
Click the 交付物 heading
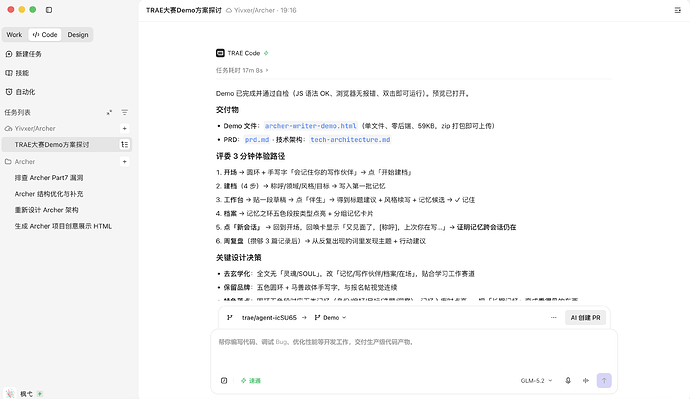(x=227, y=110)
